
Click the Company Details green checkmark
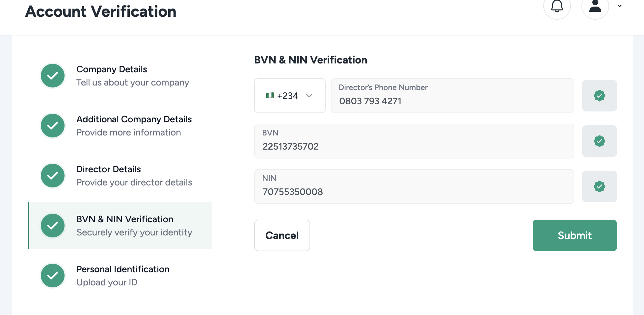(x=53, y=76)
